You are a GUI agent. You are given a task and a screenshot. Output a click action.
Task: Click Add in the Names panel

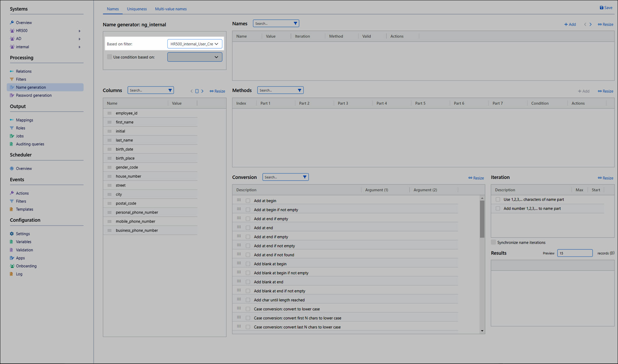click(570, 24)
